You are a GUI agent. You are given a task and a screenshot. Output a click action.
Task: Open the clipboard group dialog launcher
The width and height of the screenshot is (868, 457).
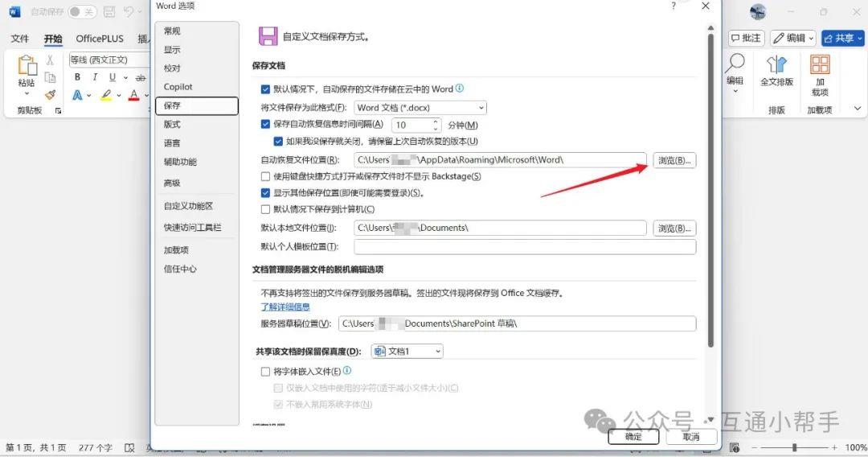58,111
